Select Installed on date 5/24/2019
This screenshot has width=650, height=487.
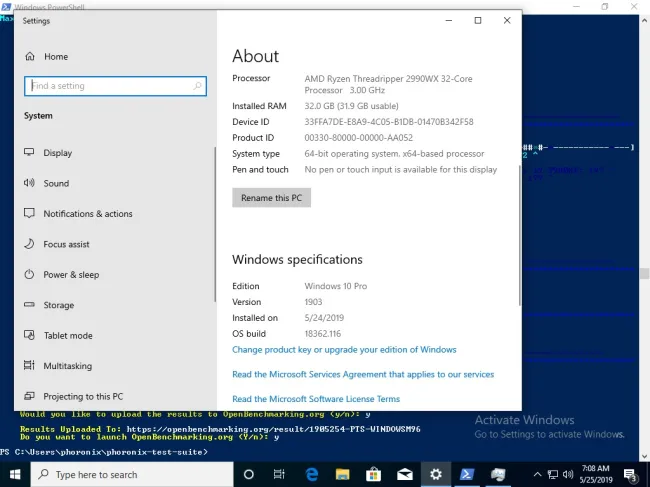tap(324, 318)
